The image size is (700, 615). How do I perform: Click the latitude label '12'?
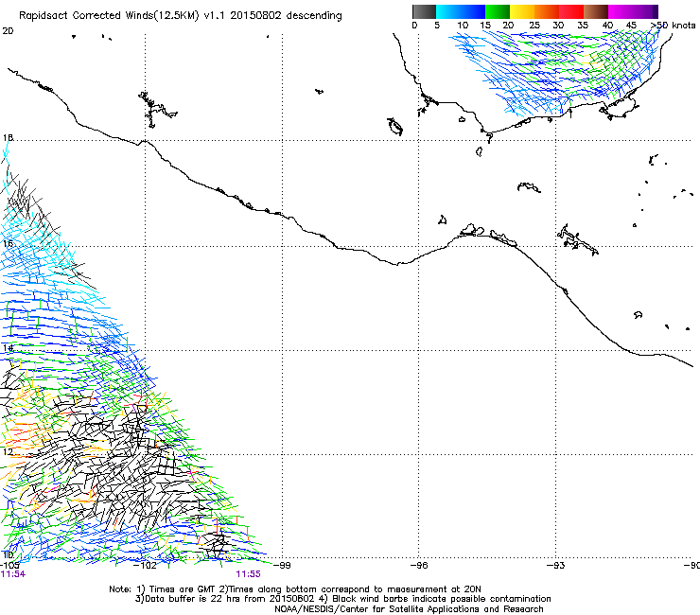pos(8,452)
